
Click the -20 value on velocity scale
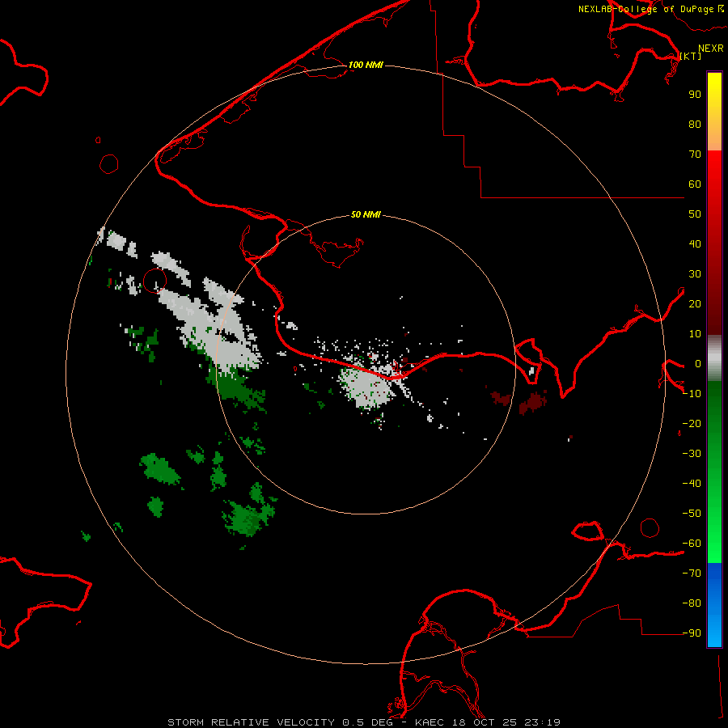click(x=692, y=423)
